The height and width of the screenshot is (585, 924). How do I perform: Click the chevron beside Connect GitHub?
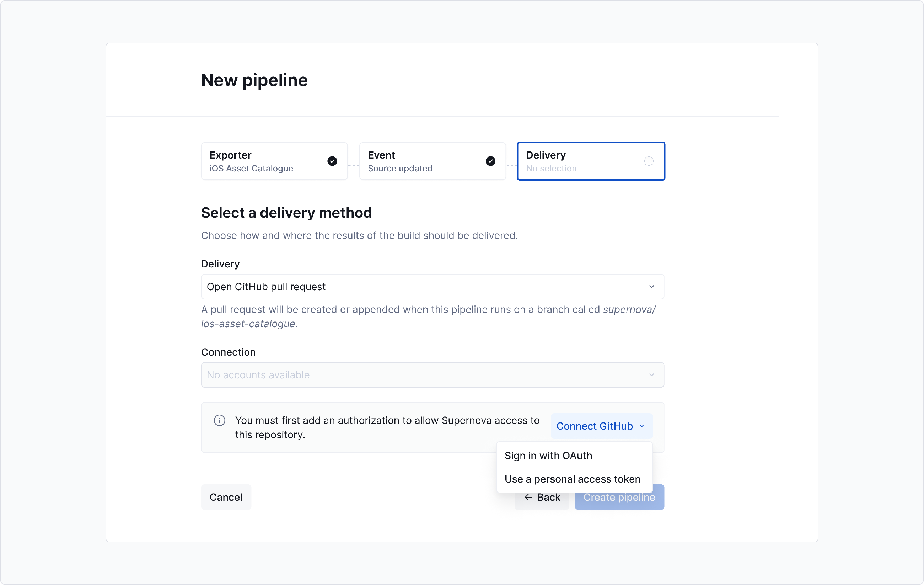[x=642, y=426]
